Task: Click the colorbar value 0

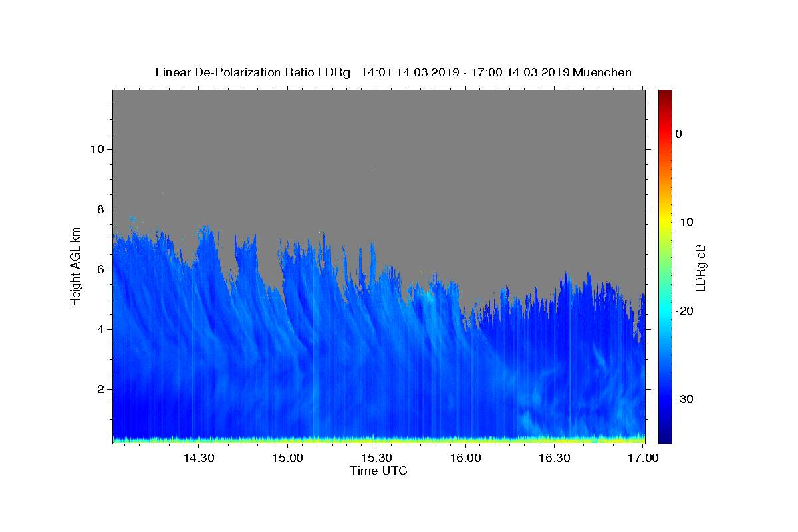Action: [x=678, y=134]
